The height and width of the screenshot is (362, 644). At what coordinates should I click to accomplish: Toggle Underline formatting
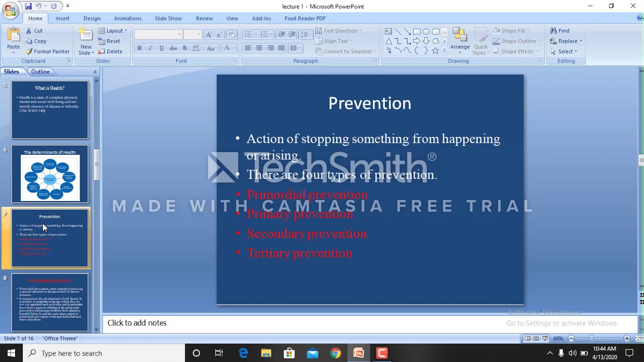click(162, 48)
